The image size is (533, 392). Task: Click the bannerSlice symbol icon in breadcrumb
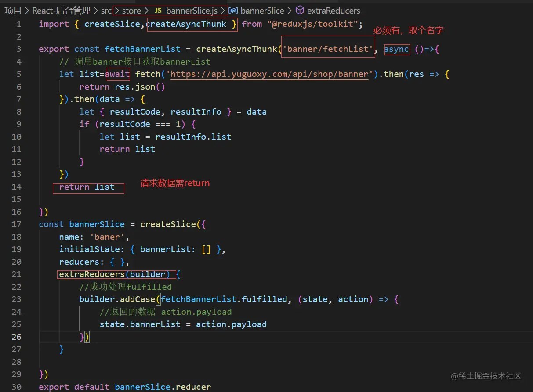(234, 11)
